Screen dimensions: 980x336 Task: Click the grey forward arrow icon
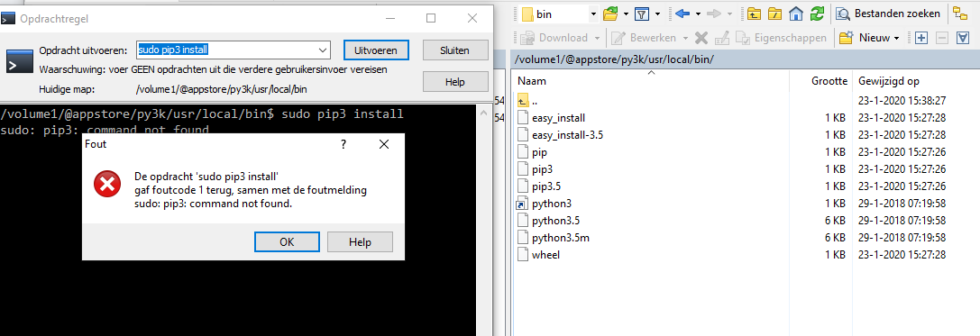(714, 14)
